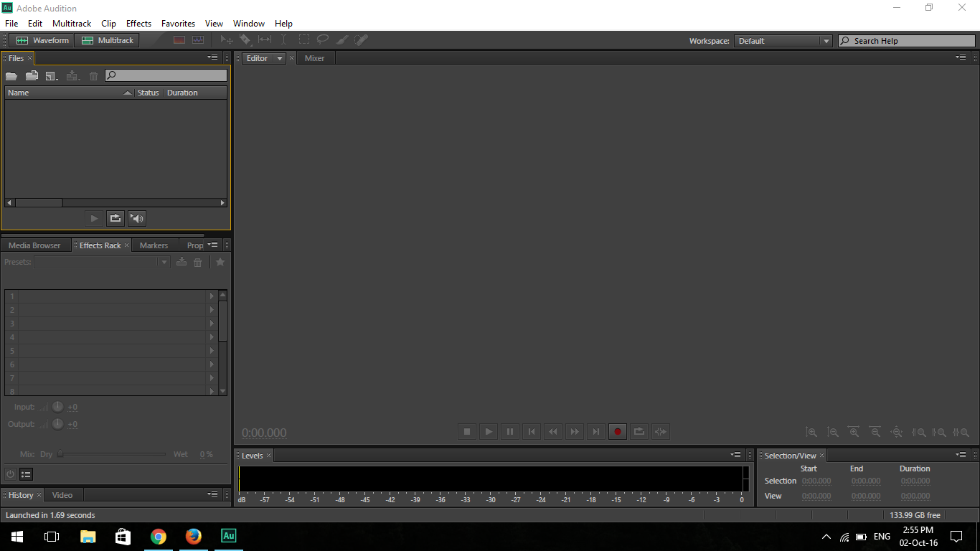Switch to the Video tab
Image resolution: width=980 pixels, height=551 pixels.
point(62,495)
